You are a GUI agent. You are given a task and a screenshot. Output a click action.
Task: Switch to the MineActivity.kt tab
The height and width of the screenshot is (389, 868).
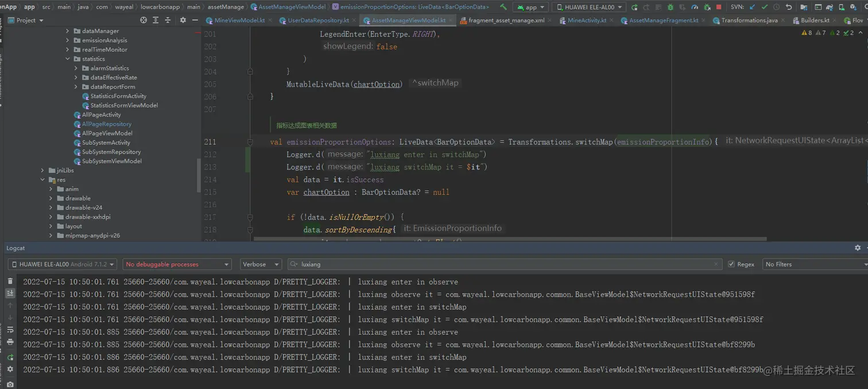point(587,20)
